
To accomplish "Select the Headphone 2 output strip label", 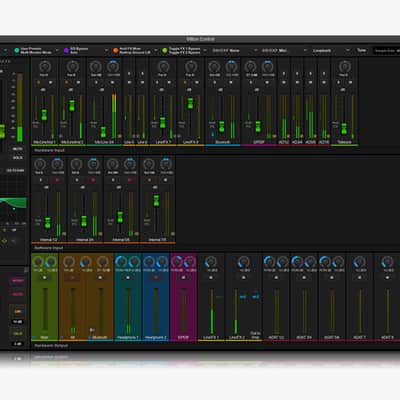I will click(156, 338).
